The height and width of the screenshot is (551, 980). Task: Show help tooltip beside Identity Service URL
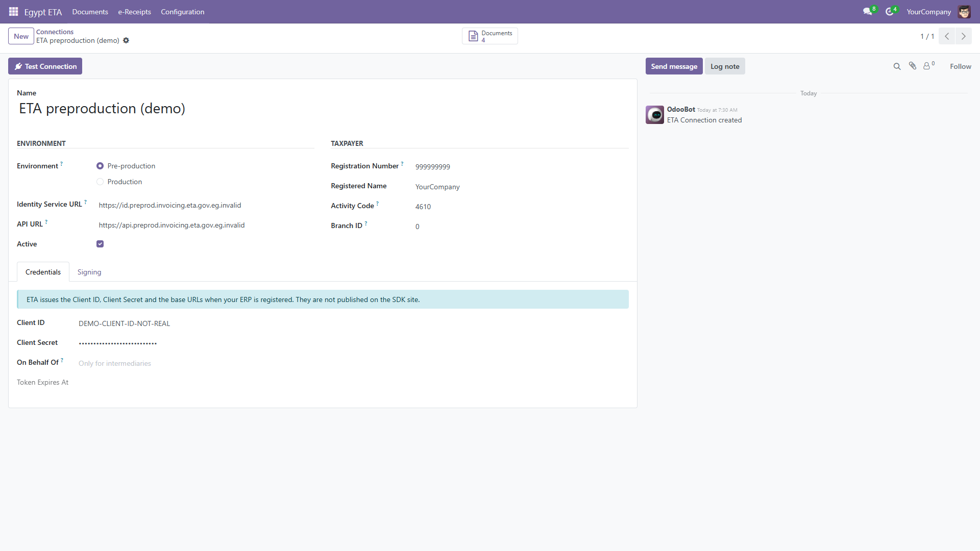click(86, 202)
